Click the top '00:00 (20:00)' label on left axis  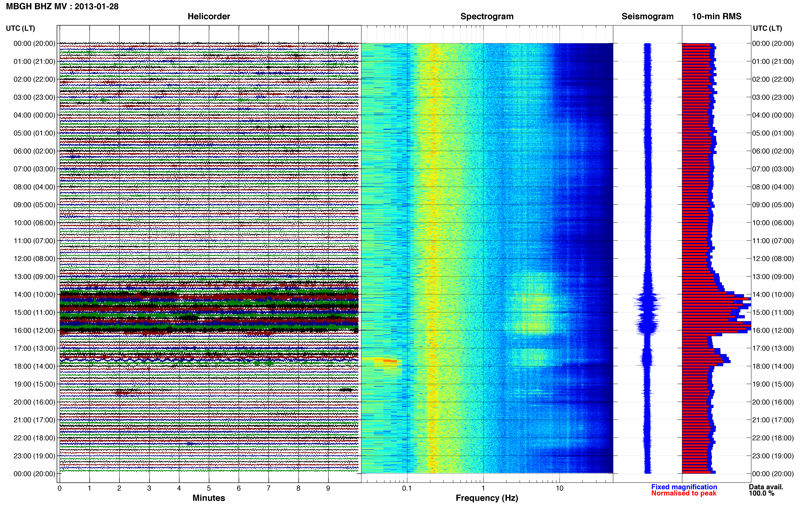pos(34,43)
